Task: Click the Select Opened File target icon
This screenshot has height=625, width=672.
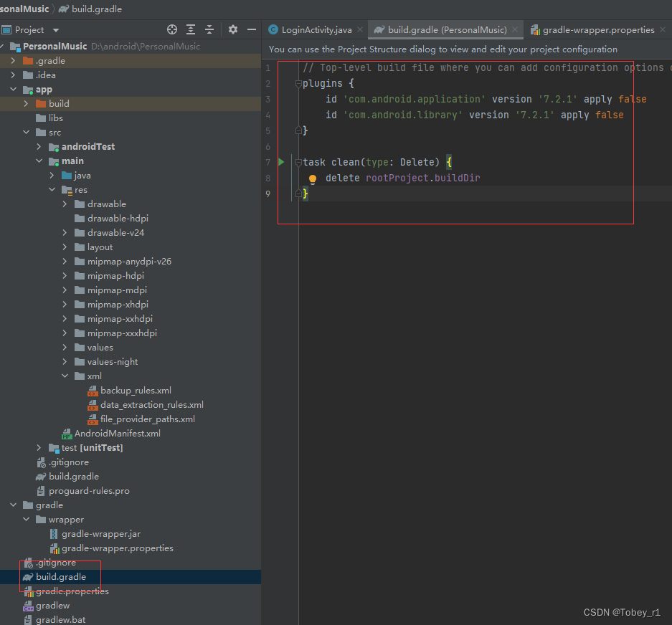Action: [172, 29]
